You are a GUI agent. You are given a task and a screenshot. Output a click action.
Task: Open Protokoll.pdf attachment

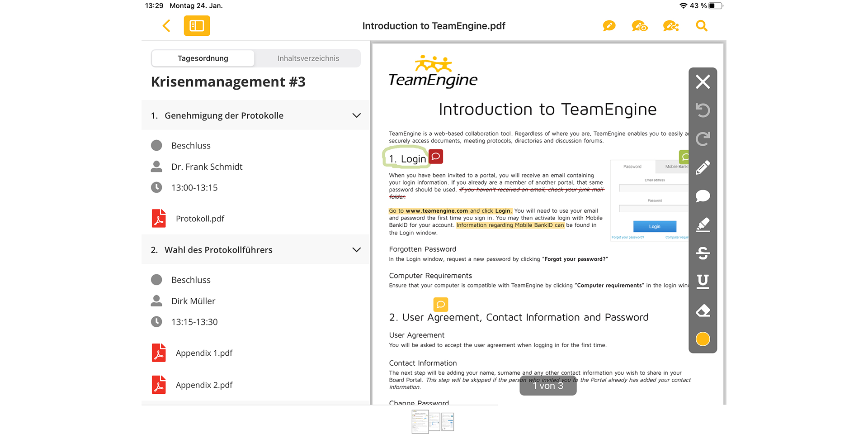[x=199, y=219]
